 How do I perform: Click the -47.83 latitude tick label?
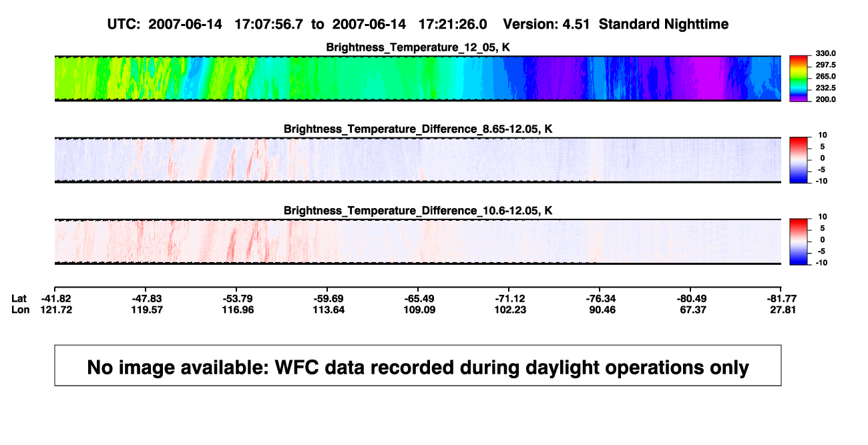146,298
